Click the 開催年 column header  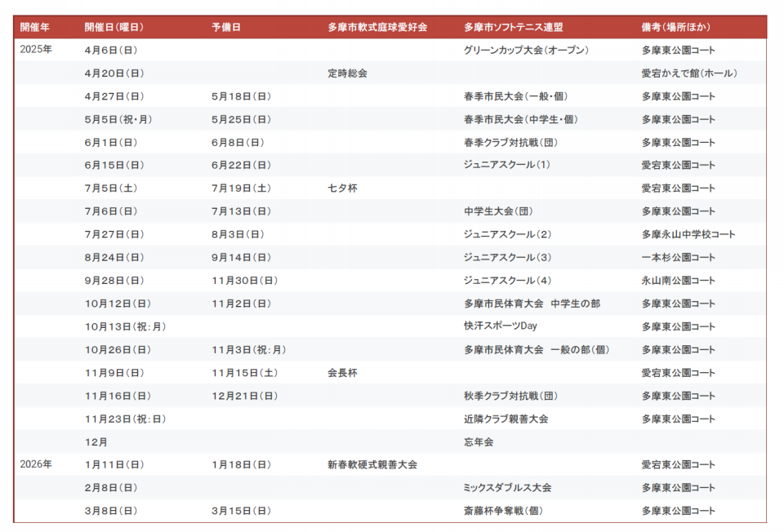click(x=35, y=27)
